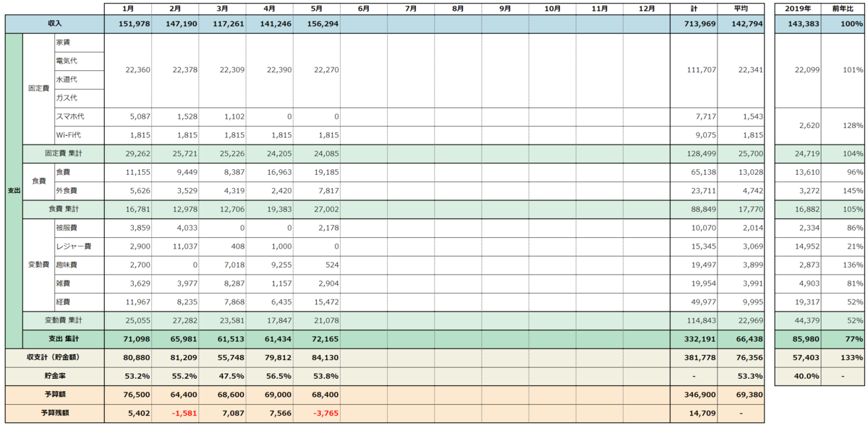Image resolution: width=868 pixels, height=428 pixels.
Task: Click the 食費 row label under 食費 group
Action: click(79, 172)
